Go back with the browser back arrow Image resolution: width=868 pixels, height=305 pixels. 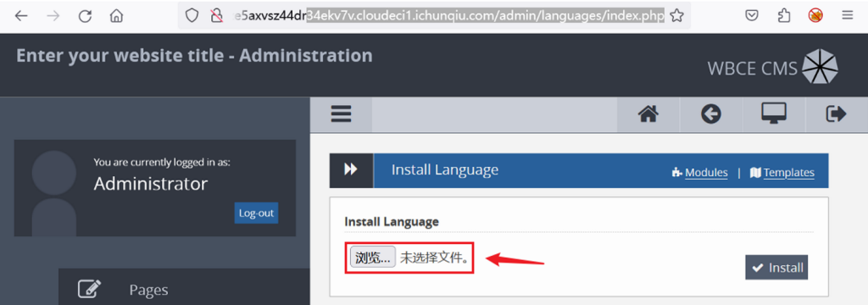tap(21, 15)
